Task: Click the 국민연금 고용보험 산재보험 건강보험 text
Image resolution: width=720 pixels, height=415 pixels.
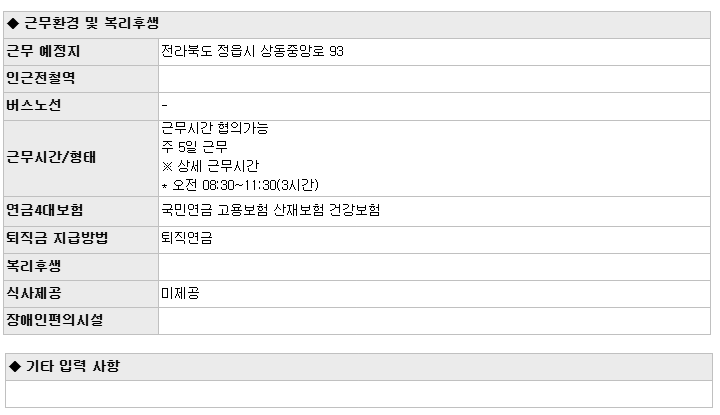Action: [271, 210]
